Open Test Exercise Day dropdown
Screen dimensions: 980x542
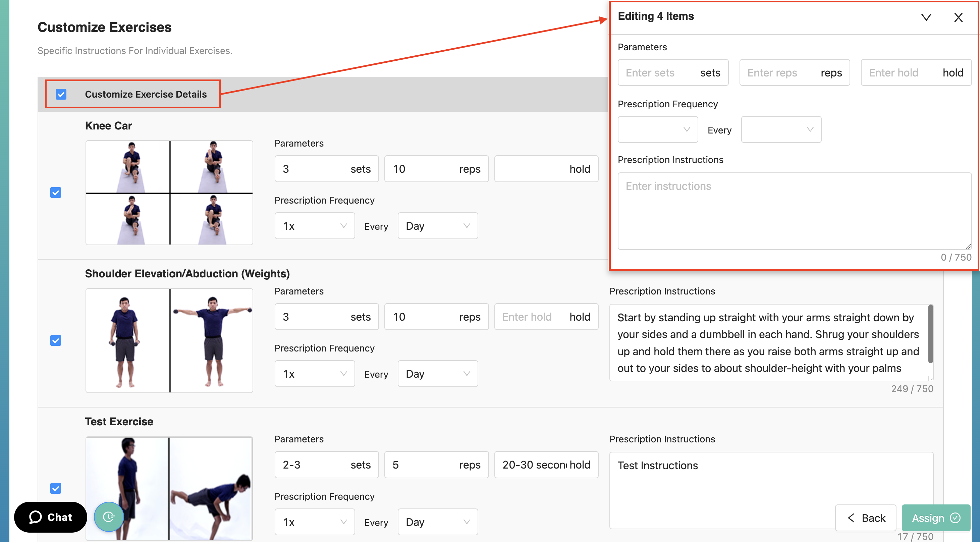[x=437, y=522]
